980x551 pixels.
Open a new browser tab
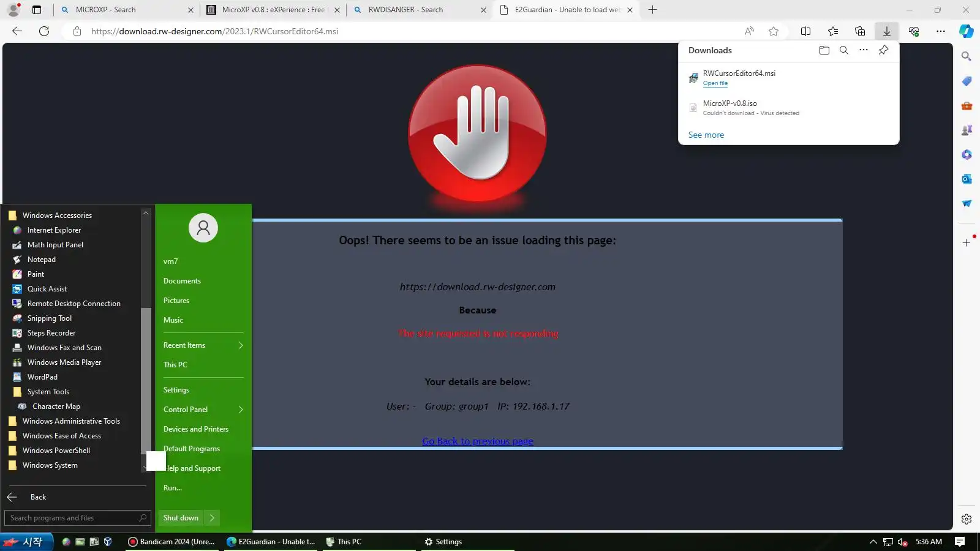(x=653, y=10)
